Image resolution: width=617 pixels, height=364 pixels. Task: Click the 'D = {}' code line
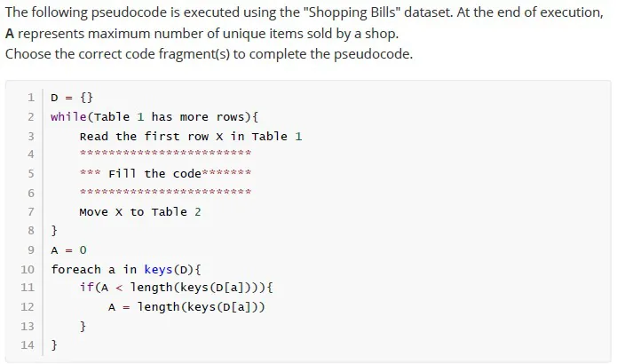pyautogui.click(x=72, y=97)
